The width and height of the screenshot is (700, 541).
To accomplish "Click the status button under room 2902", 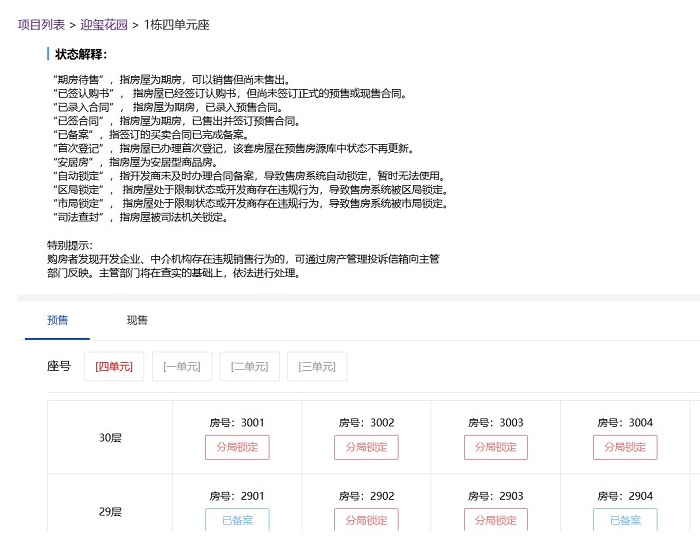I will click(x=366, y=520).
